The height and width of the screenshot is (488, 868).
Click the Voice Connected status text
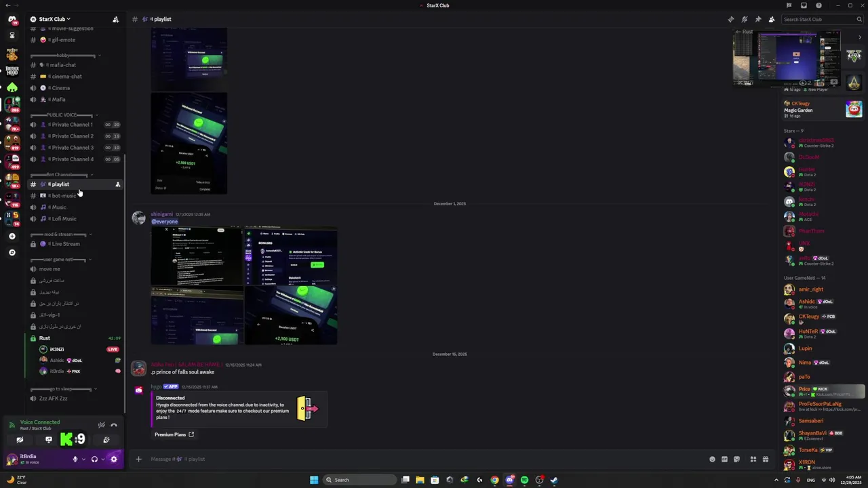click(40, 422)
